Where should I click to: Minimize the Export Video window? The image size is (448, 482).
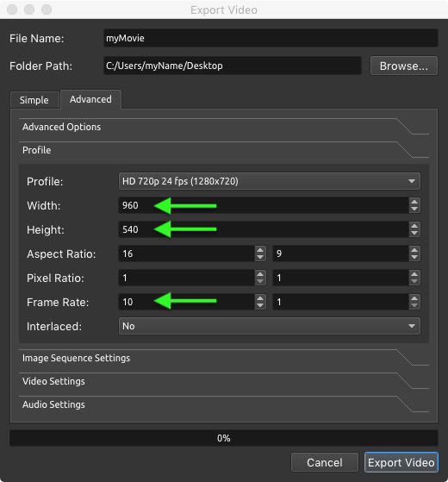pos(29,9)
